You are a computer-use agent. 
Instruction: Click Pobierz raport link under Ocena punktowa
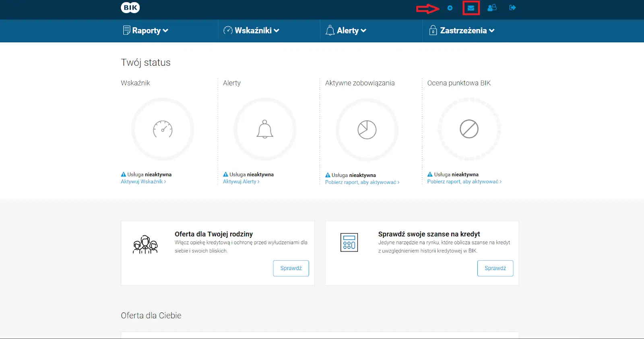[464, 182]
